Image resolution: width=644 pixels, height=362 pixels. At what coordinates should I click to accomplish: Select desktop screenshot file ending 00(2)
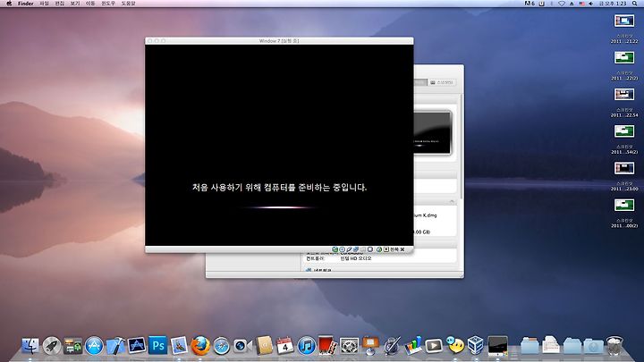point(624,205)
